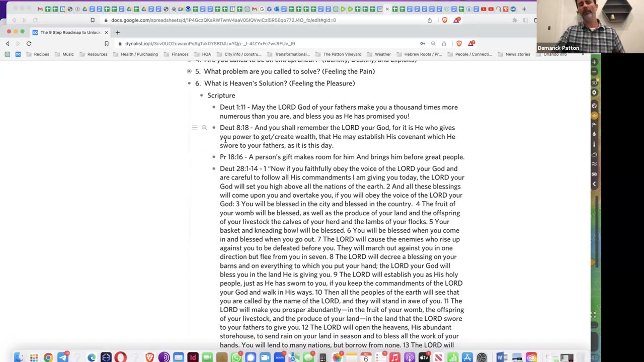
Task: Open WhatsApp in the Dock
Action: [x=236, y=357]
